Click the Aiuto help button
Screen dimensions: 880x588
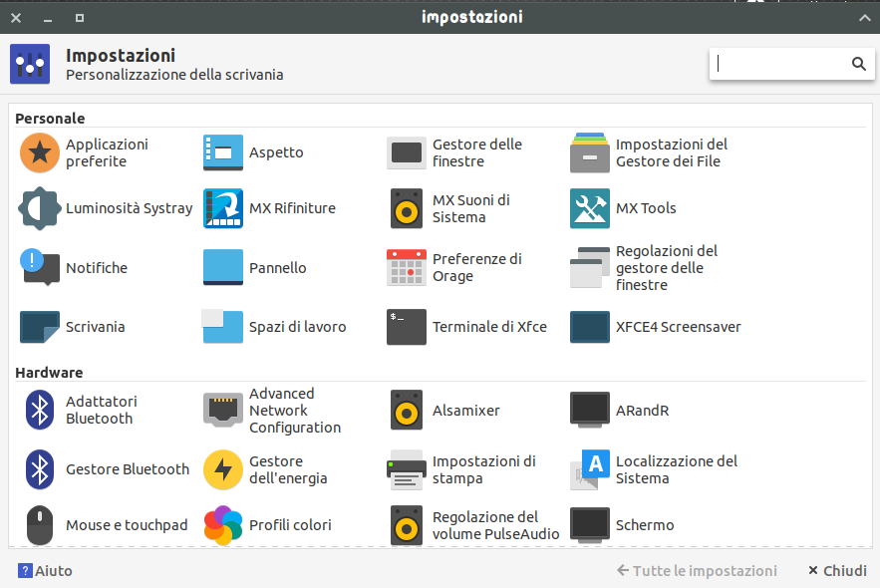46,571
